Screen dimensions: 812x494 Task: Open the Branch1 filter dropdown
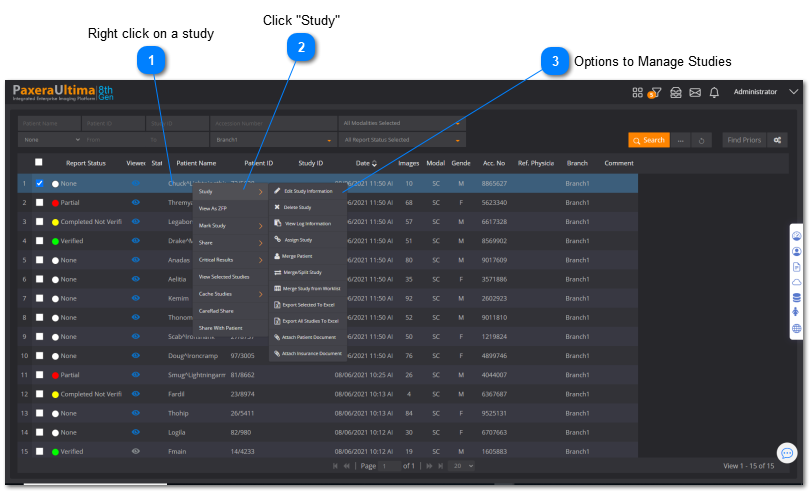coord(273,140)
